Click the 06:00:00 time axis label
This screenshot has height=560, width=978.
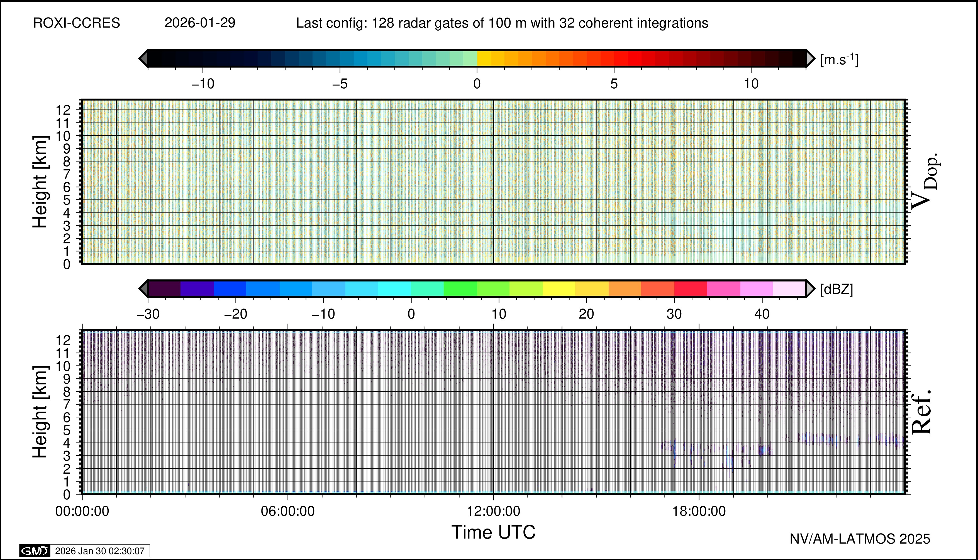click(287, 511)
